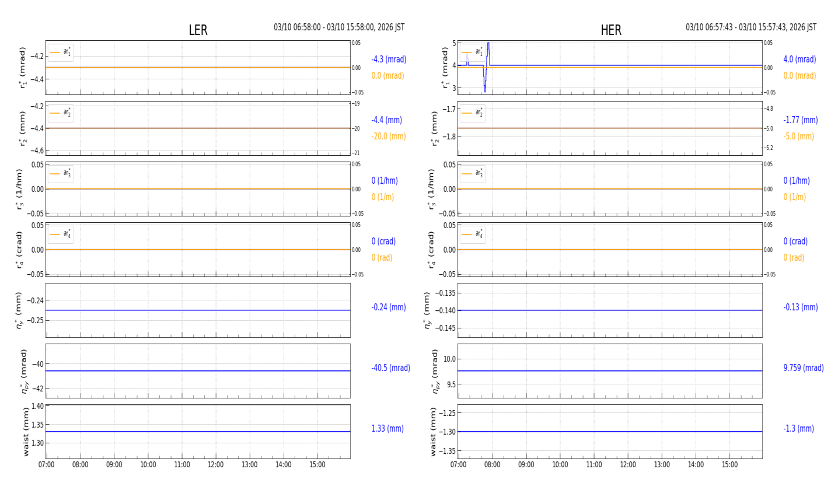Click the LER r1* (mrad) axis label
This screenshot has height=504, width=824.
tap(23, 68)
